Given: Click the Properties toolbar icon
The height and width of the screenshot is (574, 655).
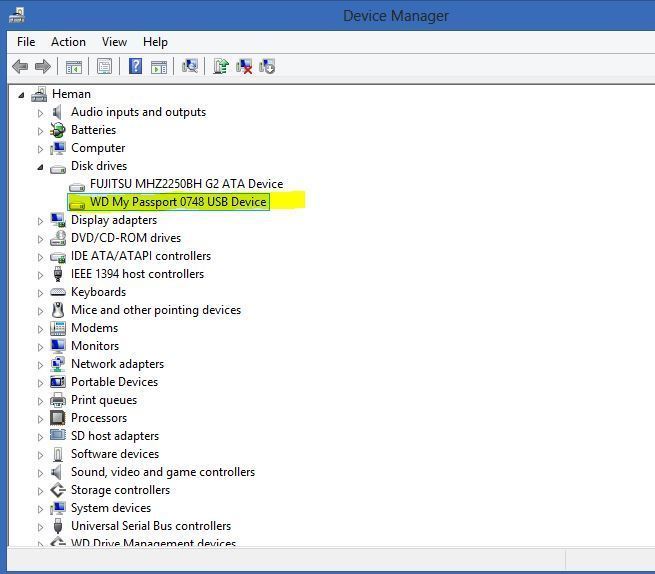Looking at the screenshot, I should (104, 66).
